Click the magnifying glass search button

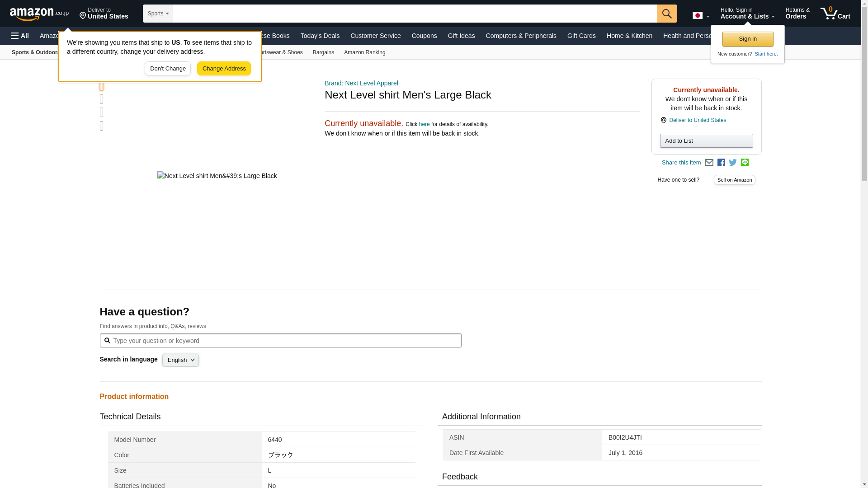click(x=667, y=14)
